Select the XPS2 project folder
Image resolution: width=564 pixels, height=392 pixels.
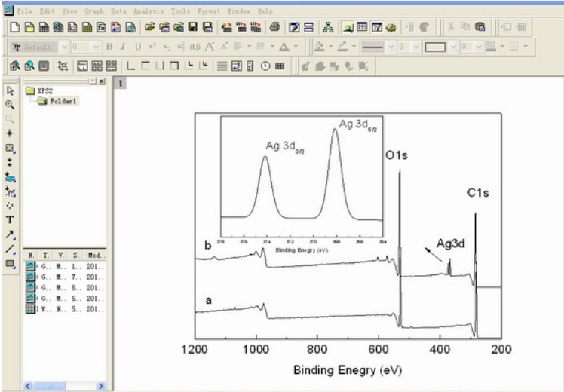point(39,91)
